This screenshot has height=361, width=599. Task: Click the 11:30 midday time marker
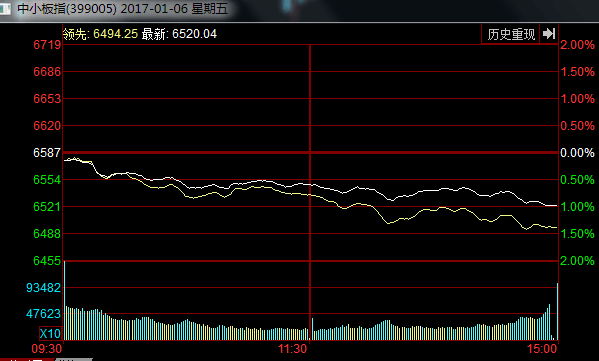pyautogui.click(x=292, y=349)
